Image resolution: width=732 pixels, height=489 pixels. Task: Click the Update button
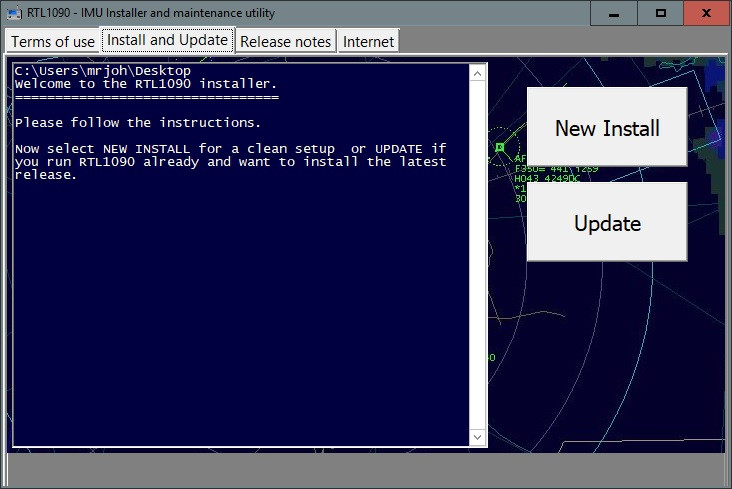[x=607, y=222]
